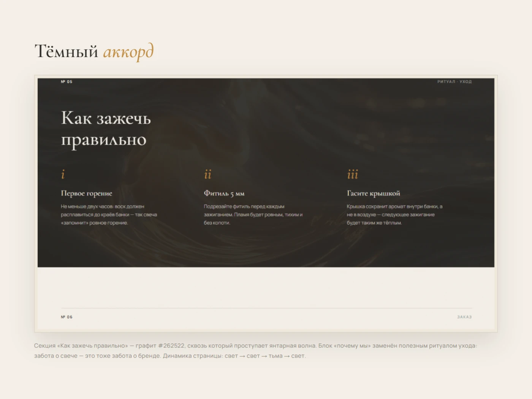Viewport: 532px width, 399px height.
Task: Click the dark amber wave preview image
Action: tap(266, 173)
